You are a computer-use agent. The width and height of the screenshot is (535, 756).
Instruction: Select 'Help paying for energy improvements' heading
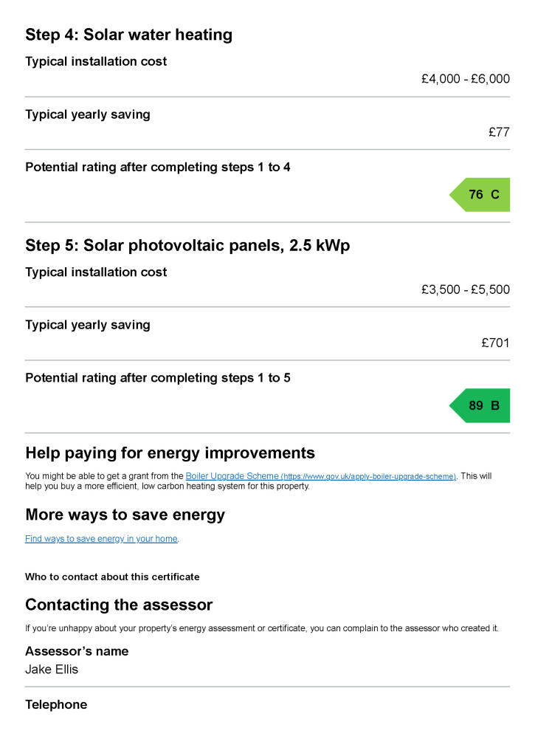pos(170,453)
